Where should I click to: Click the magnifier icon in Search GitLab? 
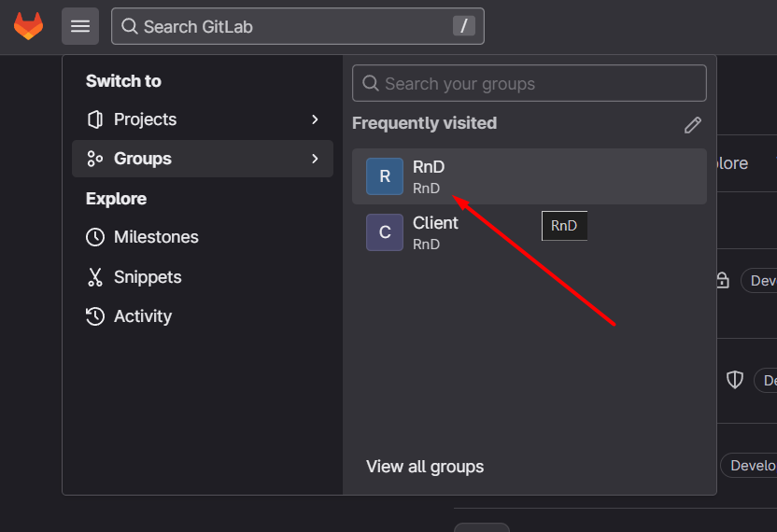129,26
